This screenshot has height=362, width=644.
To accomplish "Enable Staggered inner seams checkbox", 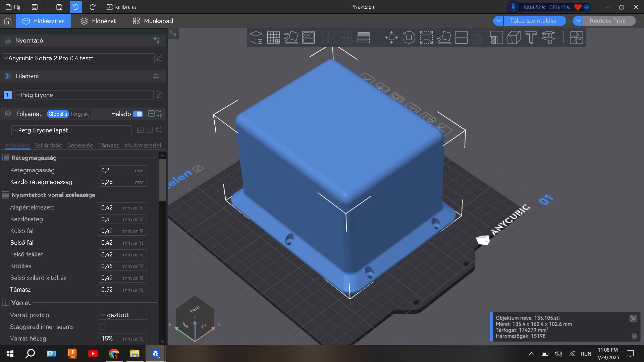I will tap(102, 326).
